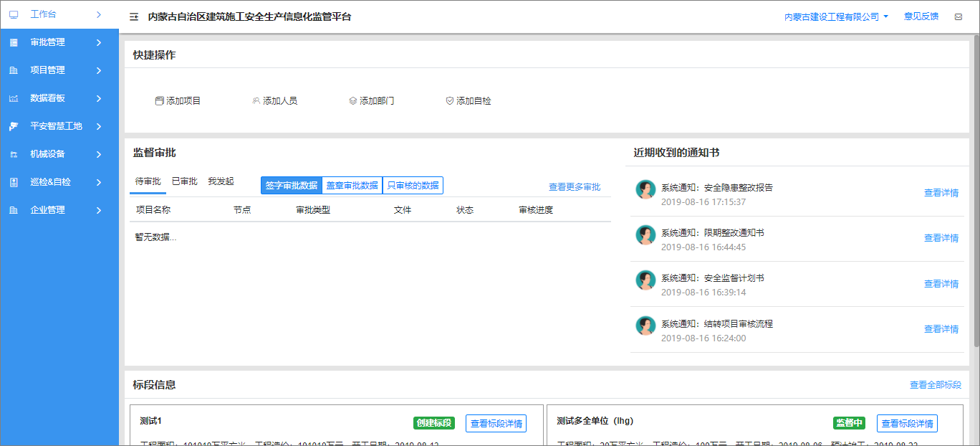Switch to the 我发起 tab
The width and height of the screenshot is (980, 446).
(221, 181)
